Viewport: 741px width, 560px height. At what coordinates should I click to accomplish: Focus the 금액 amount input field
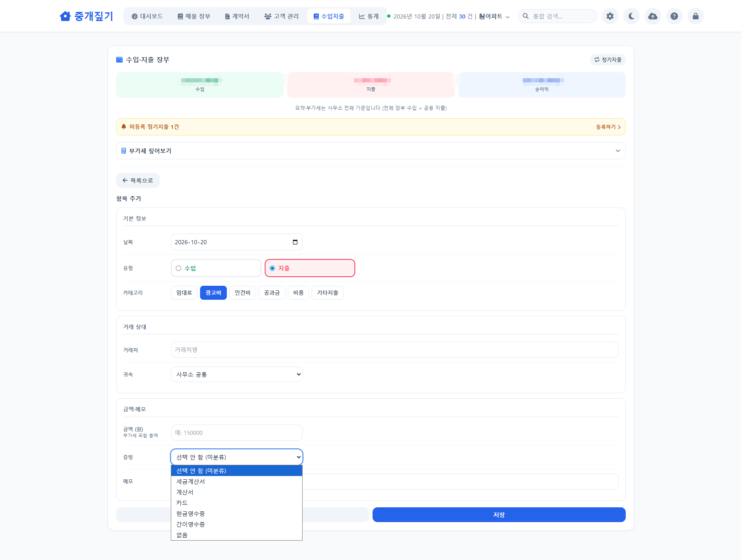(x=237, y=433)
